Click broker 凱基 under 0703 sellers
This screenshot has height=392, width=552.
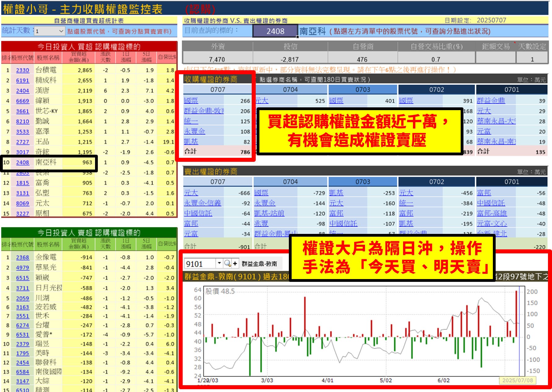click(336, 193)
